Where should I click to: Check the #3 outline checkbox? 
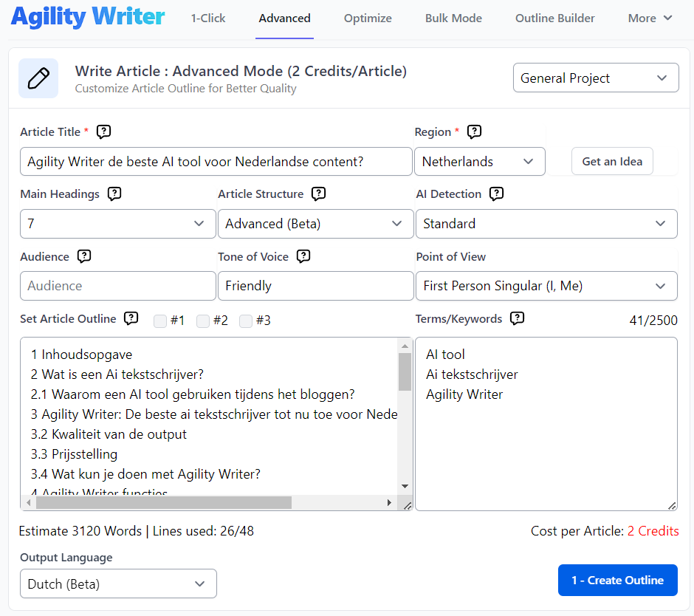point(246,321)
